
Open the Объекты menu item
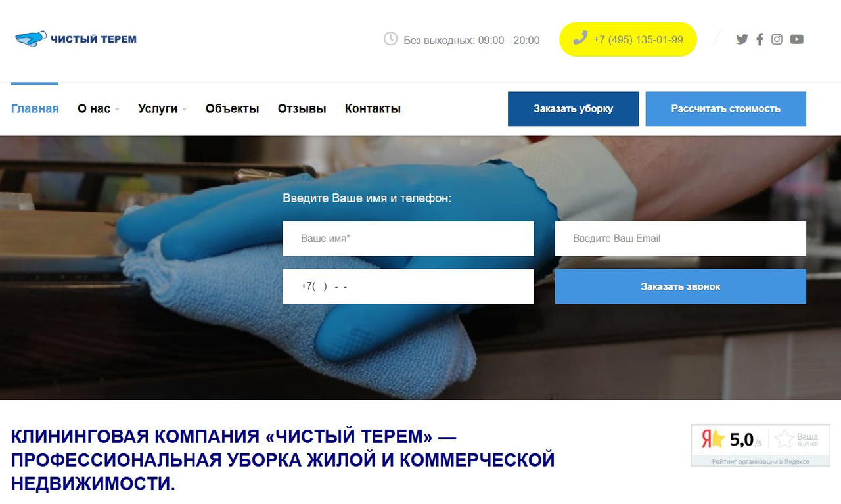click(x=232, y=109)
